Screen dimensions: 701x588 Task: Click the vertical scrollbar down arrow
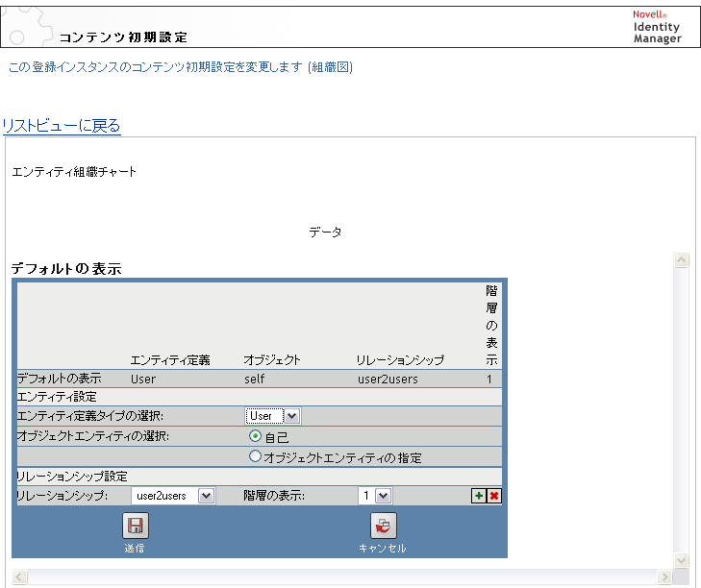coord(681,560)
